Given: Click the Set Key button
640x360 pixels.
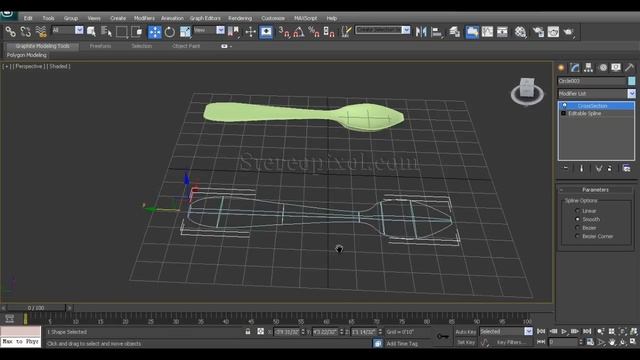Looking at the screenshot, I should (x=465, y=342).
